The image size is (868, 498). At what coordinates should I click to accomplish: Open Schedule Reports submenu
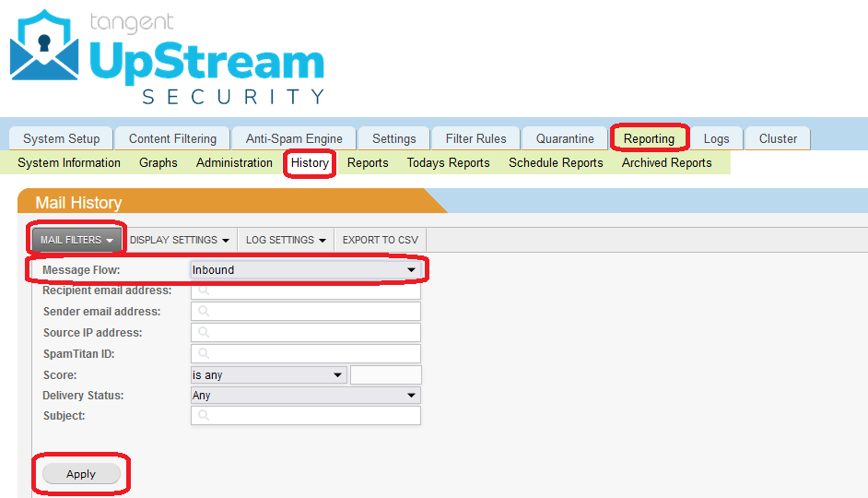[556, 163]
